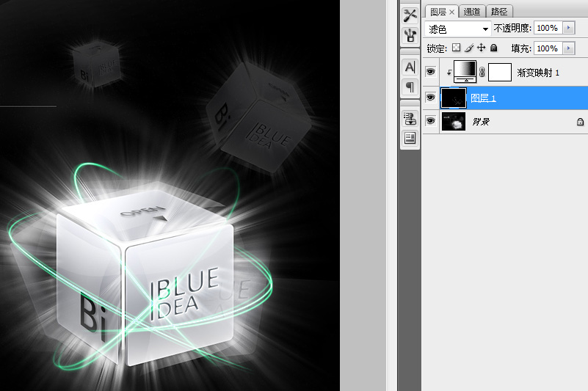The image size is (588, 391).
Task: Switch to the 路径 tab
Action: tap(499, 12)
